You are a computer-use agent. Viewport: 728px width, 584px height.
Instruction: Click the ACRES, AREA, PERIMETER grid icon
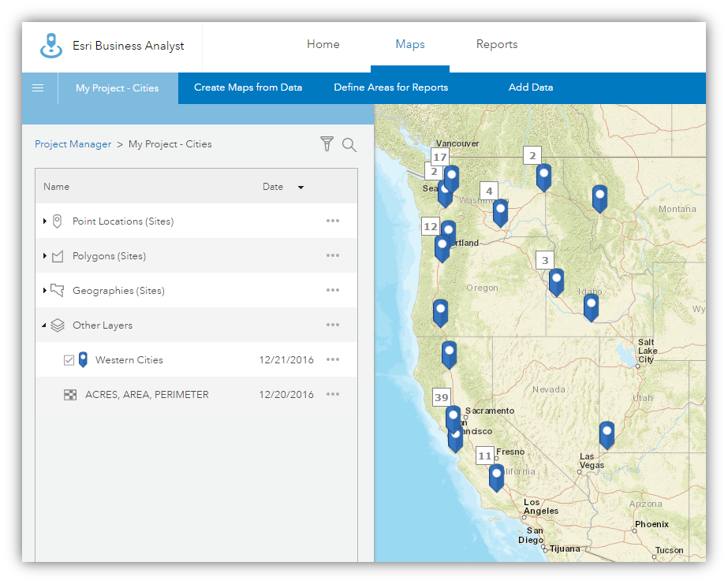[x=70, y=395]
